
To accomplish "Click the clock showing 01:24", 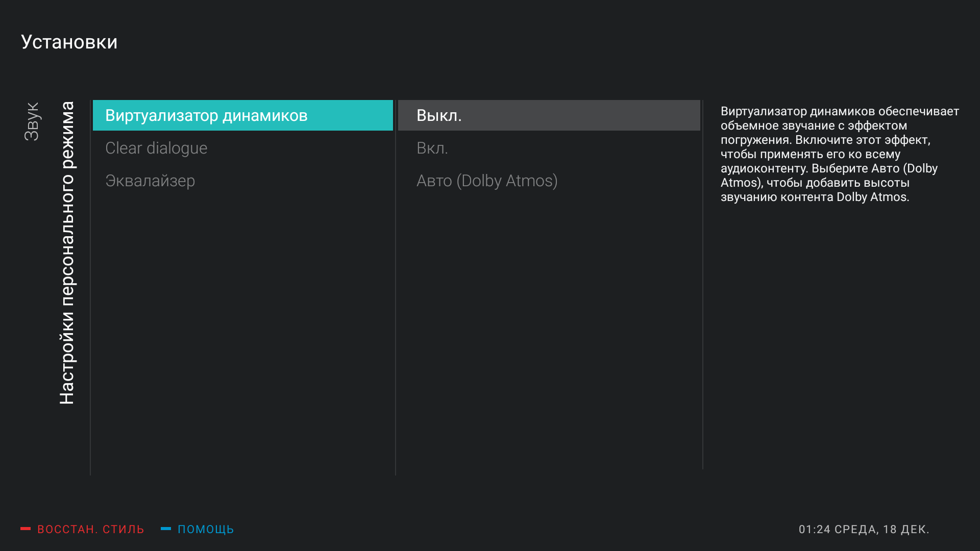I will pos(815,530).
